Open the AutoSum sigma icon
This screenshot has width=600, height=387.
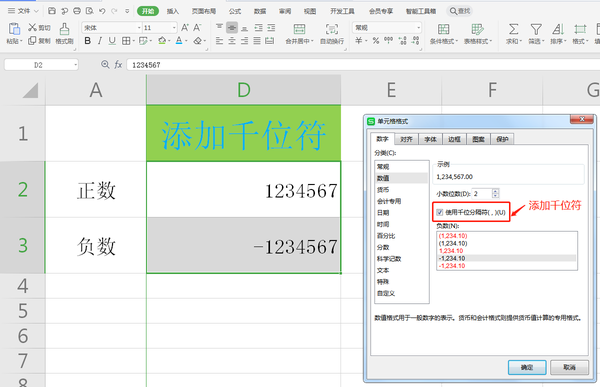(513, 29)
